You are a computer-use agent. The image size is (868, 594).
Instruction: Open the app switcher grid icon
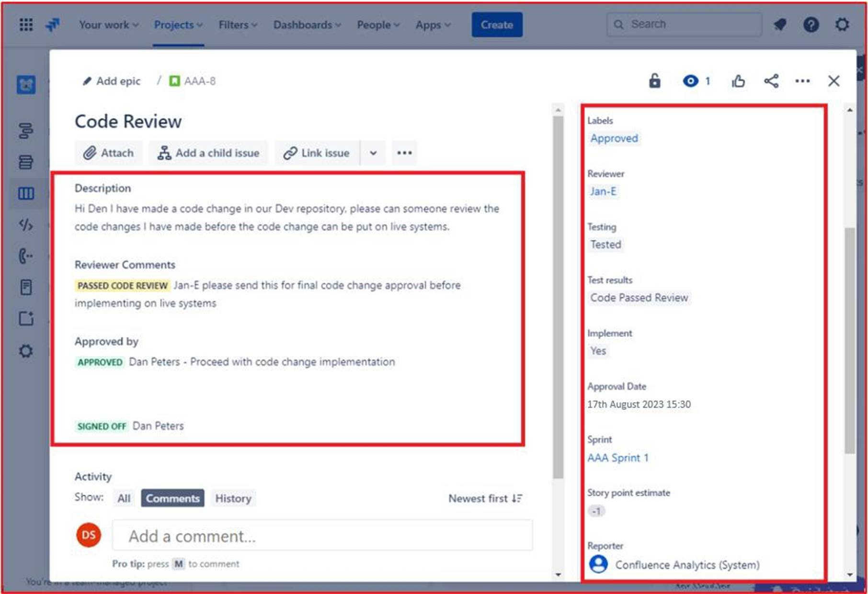click(x=25, y=25)
